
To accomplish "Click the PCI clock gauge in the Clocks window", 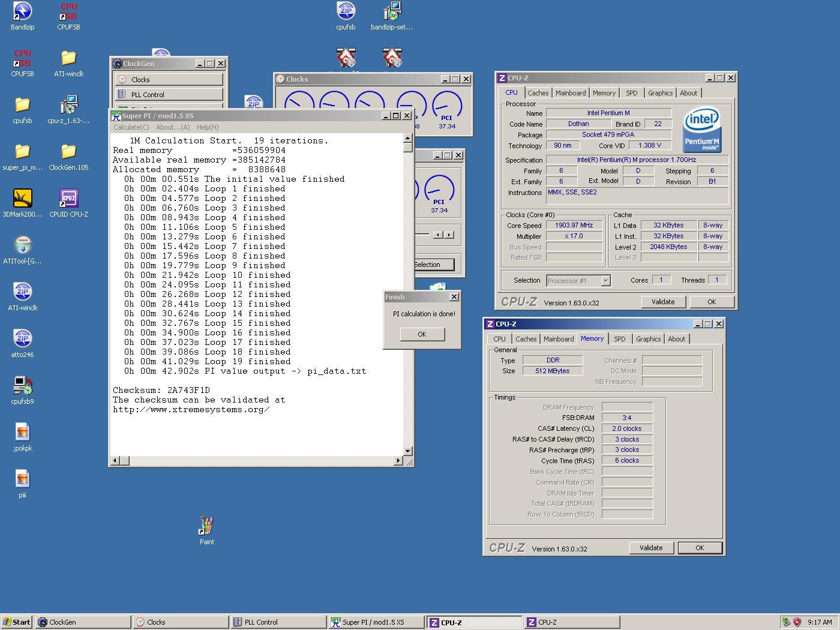I will 447,110.
